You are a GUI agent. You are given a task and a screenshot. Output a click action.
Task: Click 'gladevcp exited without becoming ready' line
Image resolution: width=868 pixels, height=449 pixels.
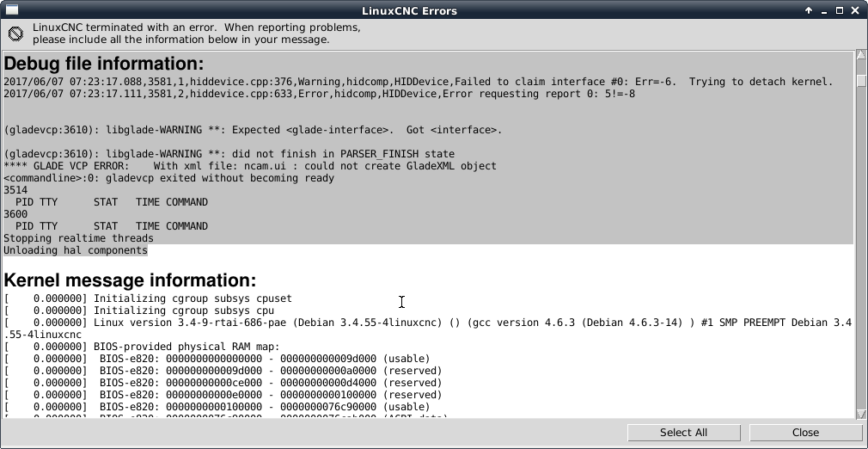tap(168, 178)
